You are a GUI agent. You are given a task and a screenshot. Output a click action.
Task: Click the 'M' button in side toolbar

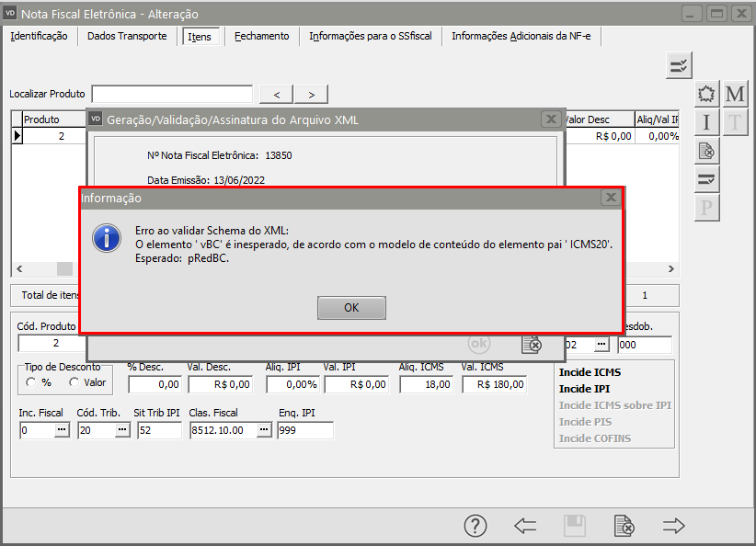(x=735, y=95)
